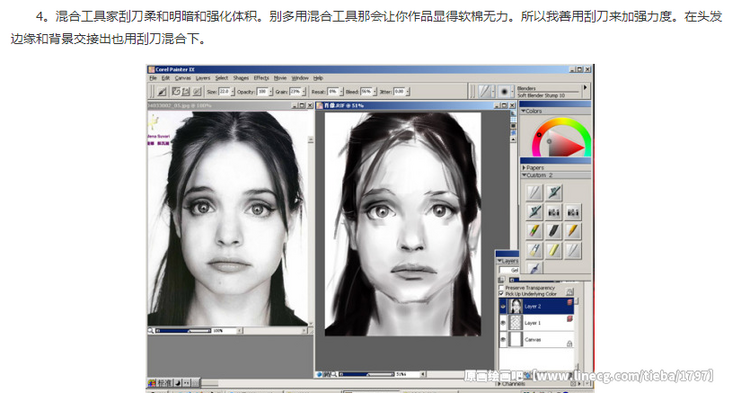This screenshot has height=393, width=750.
Task: Click the Opacity value field
Action: tap(262, 91)
